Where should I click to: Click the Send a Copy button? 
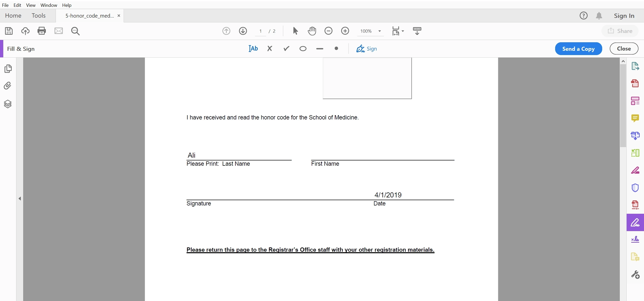tap(578, 49)
